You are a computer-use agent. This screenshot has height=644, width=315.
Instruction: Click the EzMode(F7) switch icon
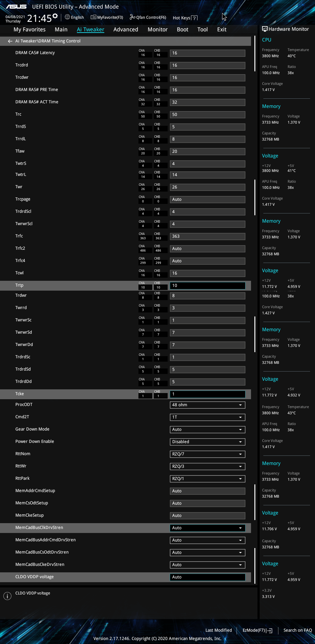[270, 630]
